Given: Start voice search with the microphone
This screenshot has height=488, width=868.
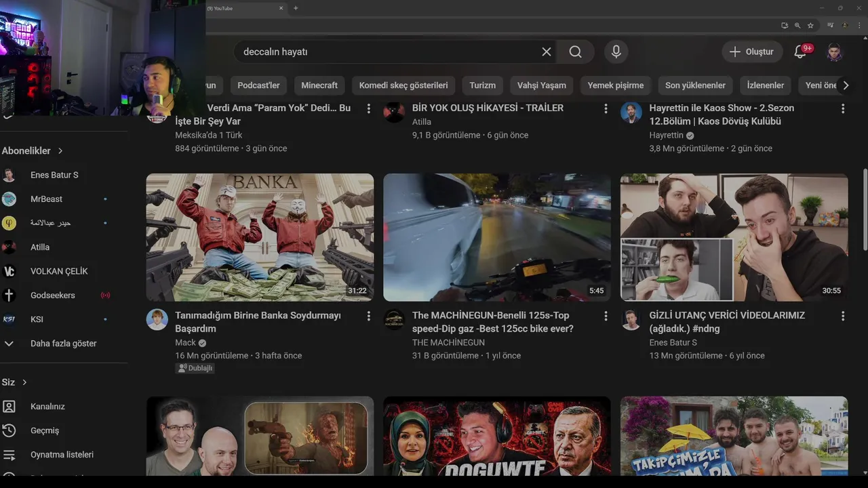Looking at the screenshot, I should point(616,52).
